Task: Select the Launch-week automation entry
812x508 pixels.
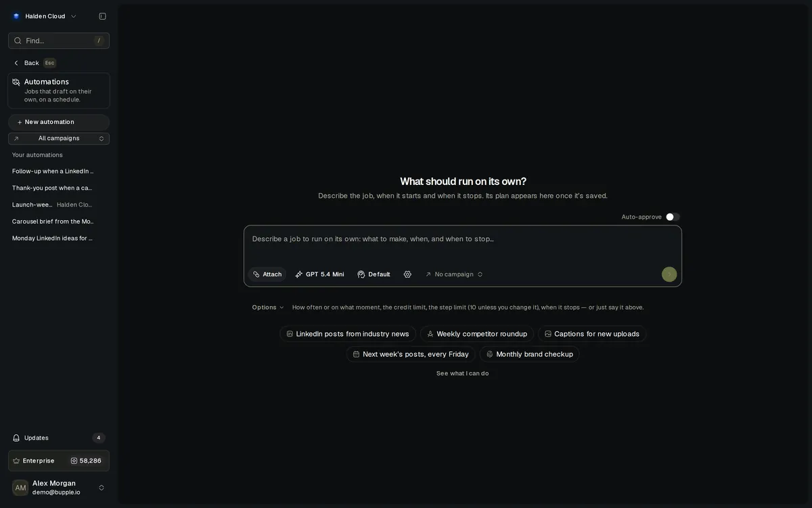Action: tap(53, 205)
